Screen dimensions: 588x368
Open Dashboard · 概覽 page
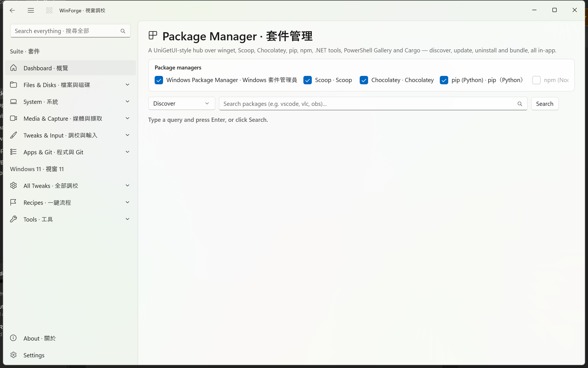(x=70, y=68)
